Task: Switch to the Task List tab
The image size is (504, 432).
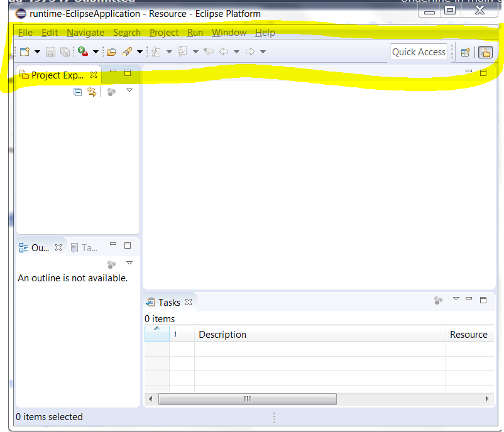Action: click(84, 248)
